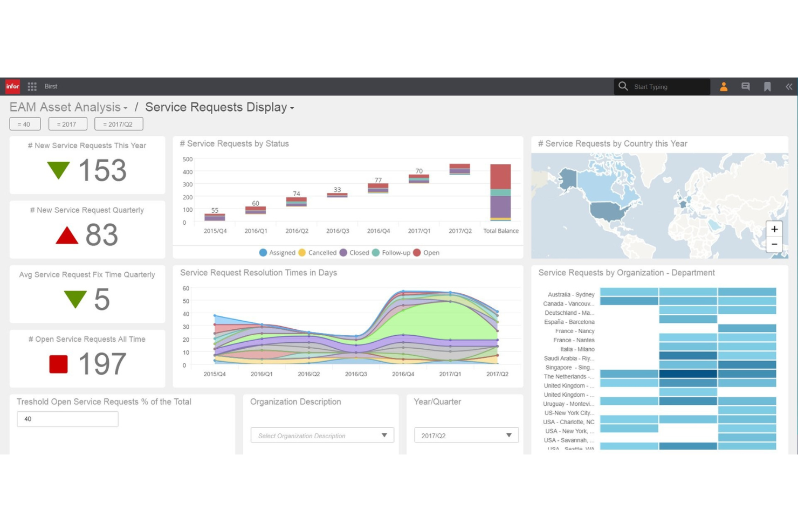Screen dimensions: 798x532
Task: Open the user profile icon
Action: coord(724,86)
